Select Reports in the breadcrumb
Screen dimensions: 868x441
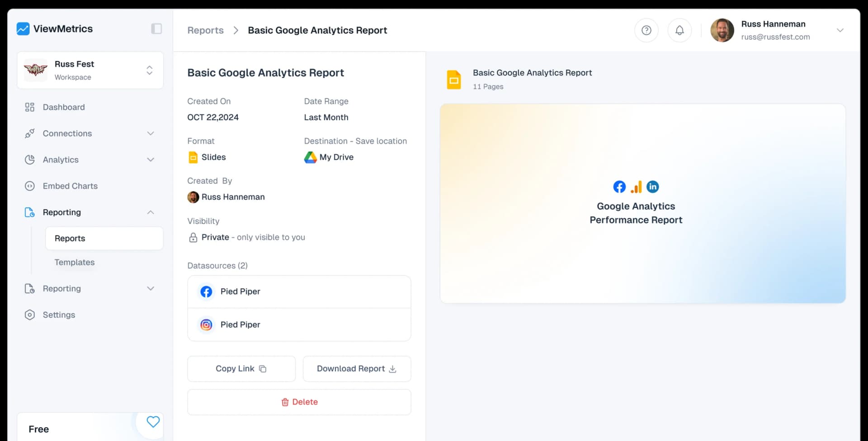[205, 30]
